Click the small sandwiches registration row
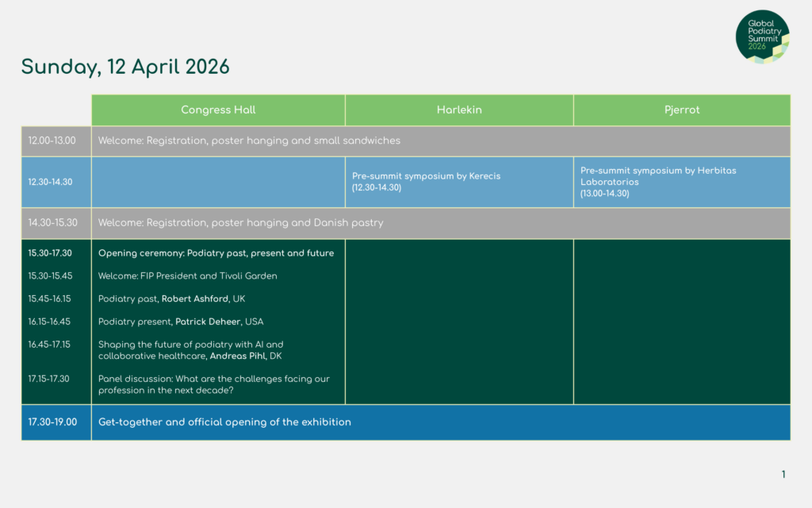The height and width of the screenshot is (508, 812). coord(249,140)
